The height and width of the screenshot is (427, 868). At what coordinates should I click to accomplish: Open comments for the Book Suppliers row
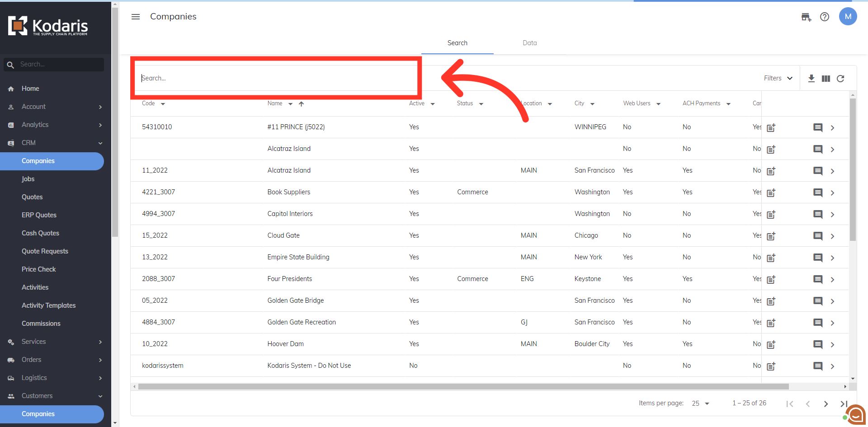pyautogui.click(x=818, y=192)
